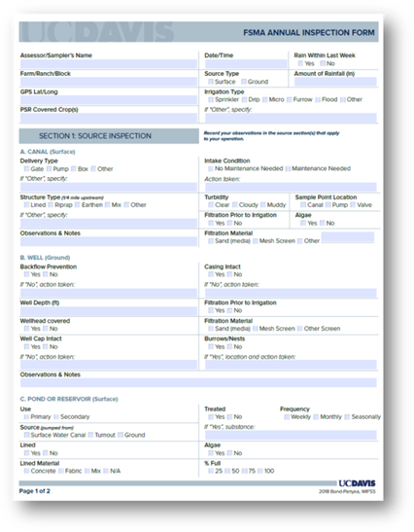Check Surface Water Canal as pond source

click(x=26, y=435)
